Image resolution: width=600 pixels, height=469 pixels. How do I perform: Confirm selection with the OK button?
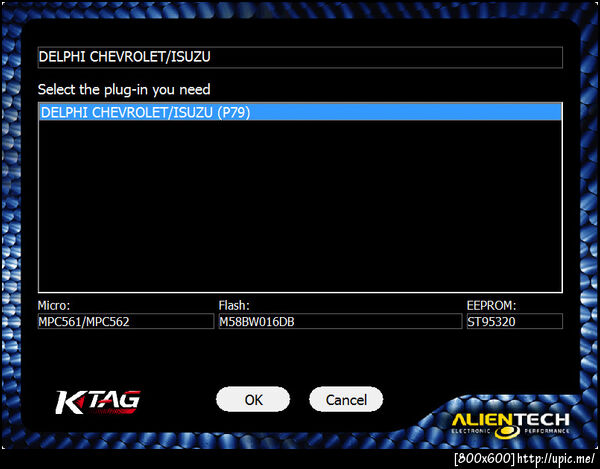tap(253, 400)
